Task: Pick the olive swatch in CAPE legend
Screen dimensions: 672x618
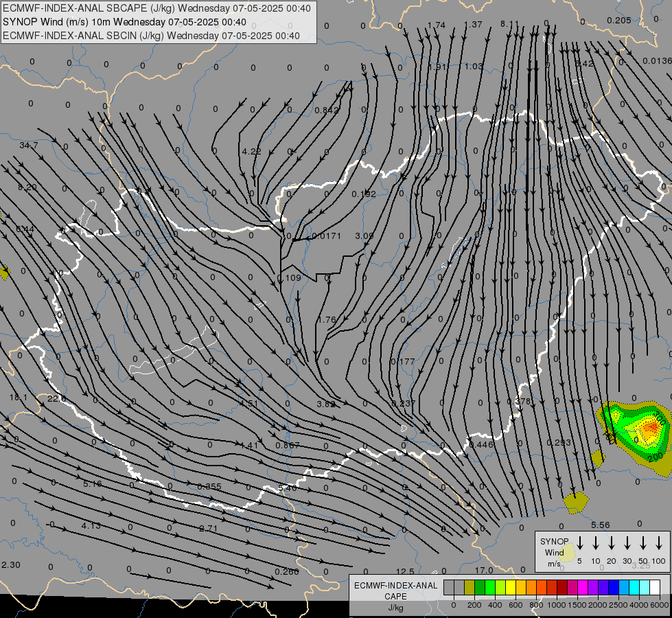Action: point(470,588)
